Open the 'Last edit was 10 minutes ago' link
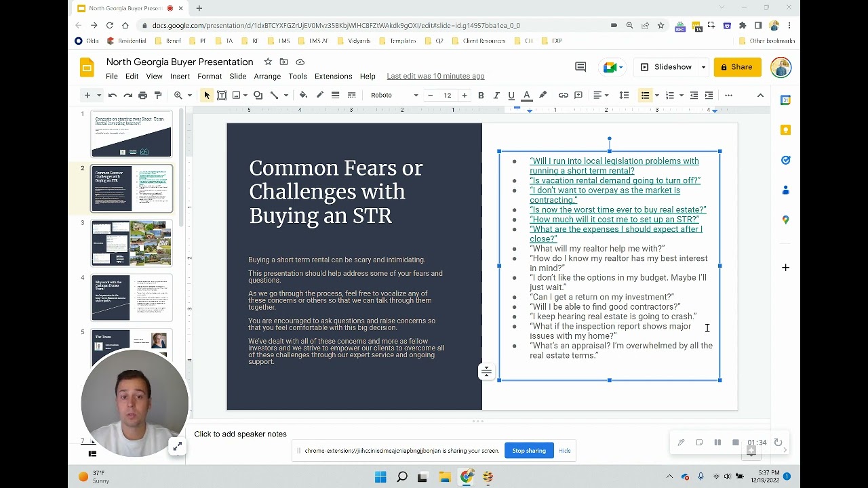 435,77
